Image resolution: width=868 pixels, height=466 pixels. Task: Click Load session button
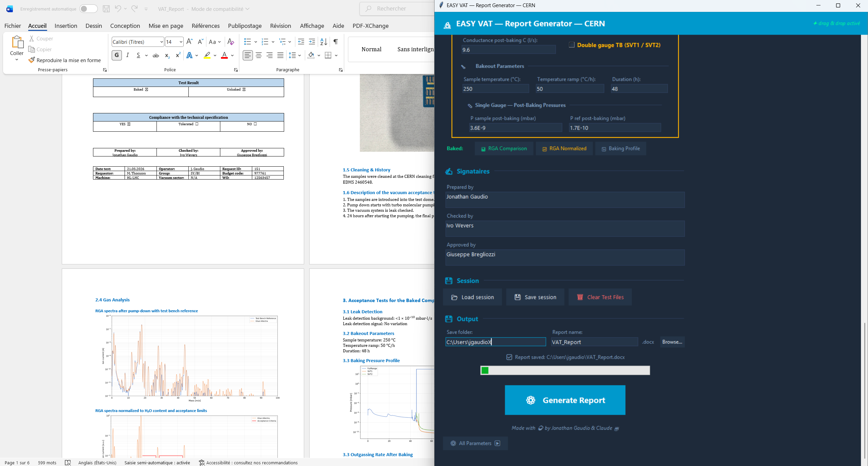[473, 297]
